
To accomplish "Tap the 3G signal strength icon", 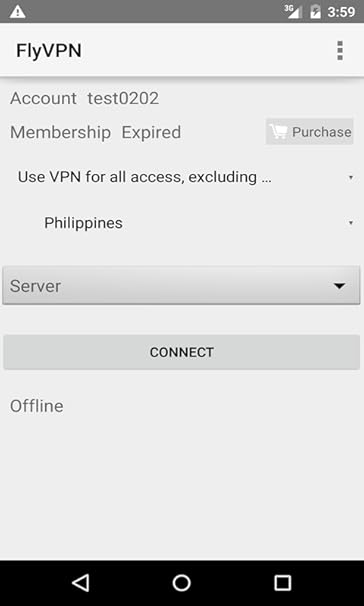I will pyautogui.click(x=293, y=12).
